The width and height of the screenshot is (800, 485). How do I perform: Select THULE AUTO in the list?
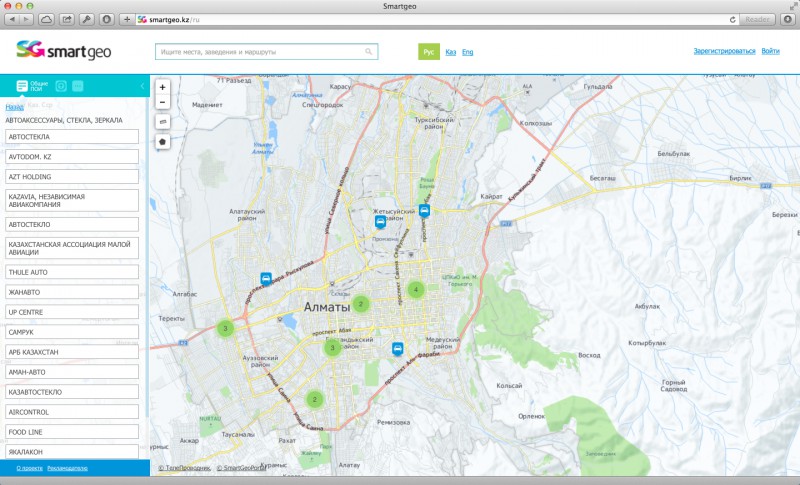[x=72, y=272]
